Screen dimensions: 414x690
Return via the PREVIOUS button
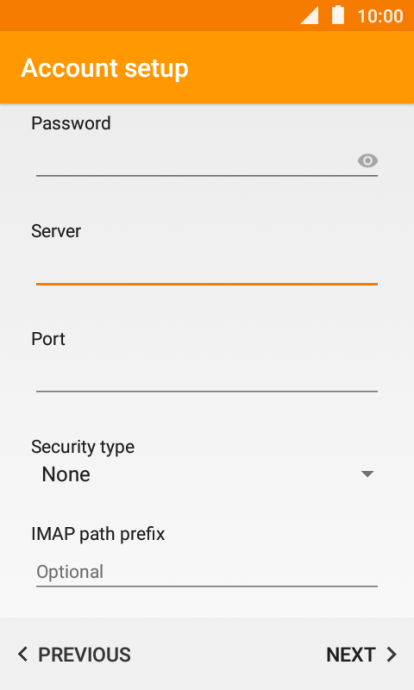click(x=74, y=655)
